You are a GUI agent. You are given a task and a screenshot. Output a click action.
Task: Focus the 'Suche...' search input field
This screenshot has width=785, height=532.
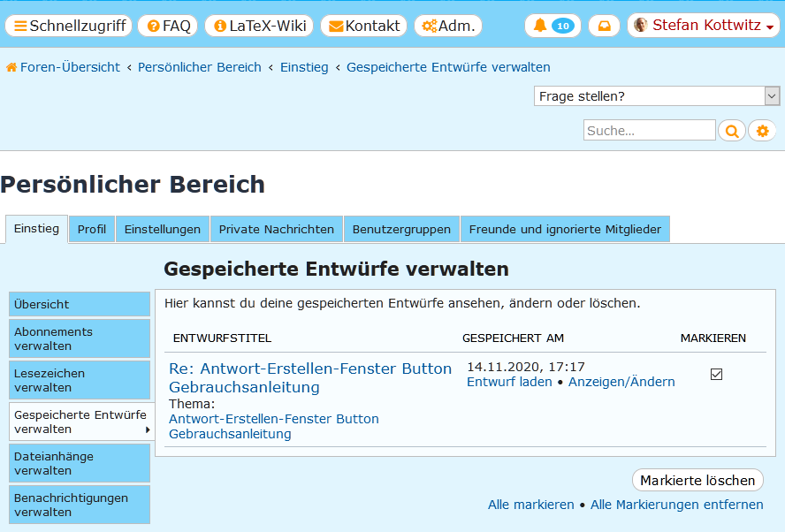(x=649, y=131)
